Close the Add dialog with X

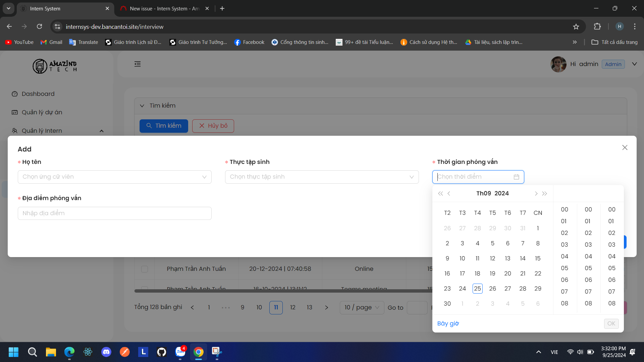click(625, 147)
